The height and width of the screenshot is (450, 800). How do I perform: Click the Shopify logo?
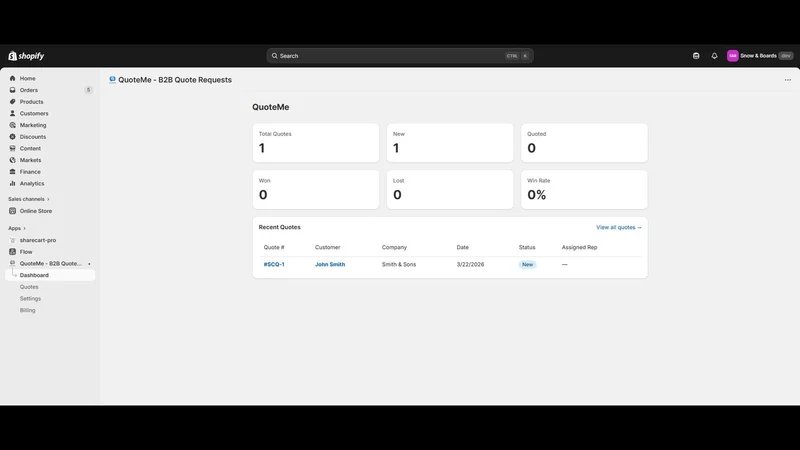pos(26,56)
